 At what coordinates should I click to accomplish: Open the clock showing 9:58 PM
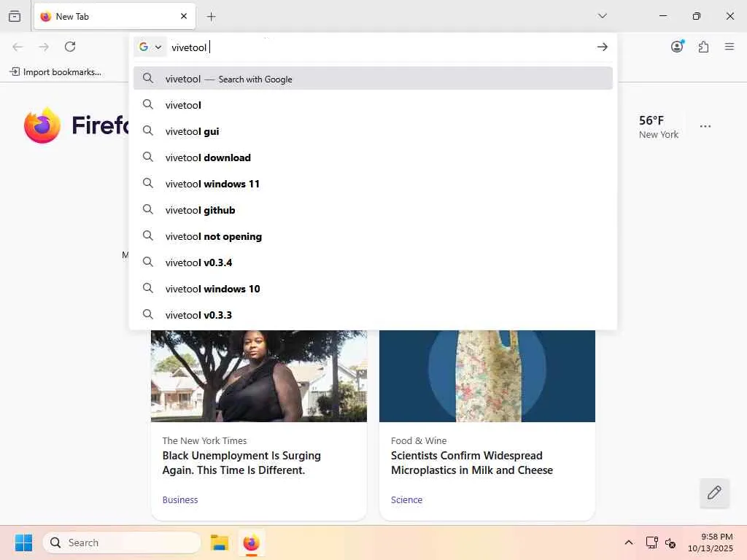coord(711,542)
